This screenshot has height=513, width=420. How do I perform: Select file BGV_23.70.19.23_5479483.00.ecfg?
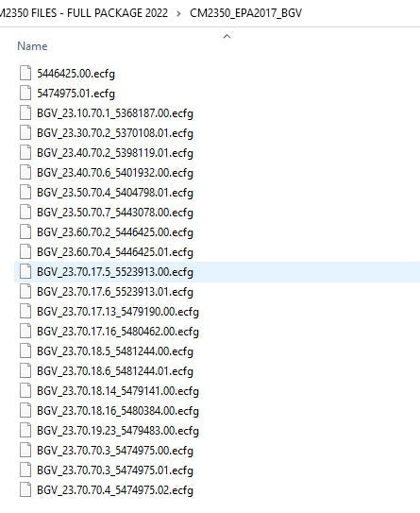pyautogui.click(x=118, y=431)
